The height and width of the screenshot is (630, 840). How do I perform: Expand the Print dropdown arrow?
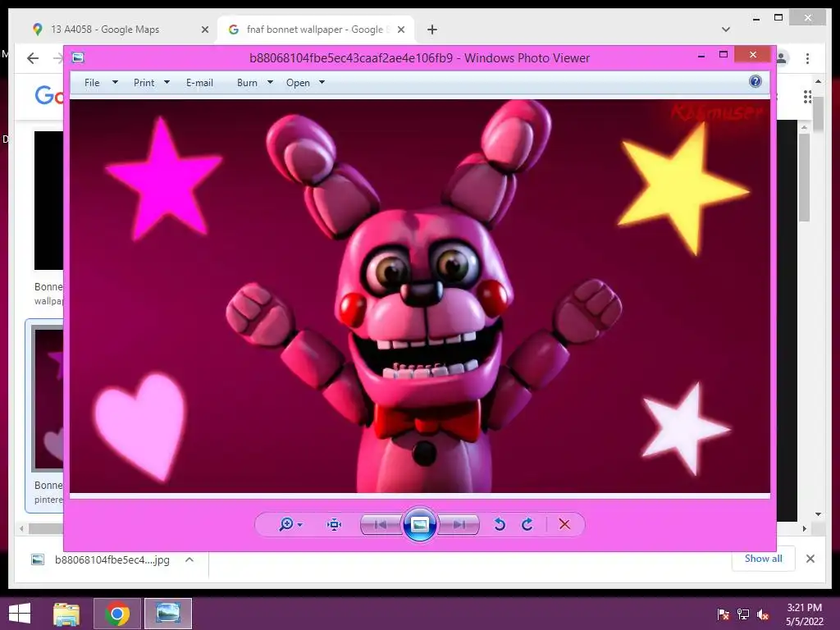[x=167, y=82]
